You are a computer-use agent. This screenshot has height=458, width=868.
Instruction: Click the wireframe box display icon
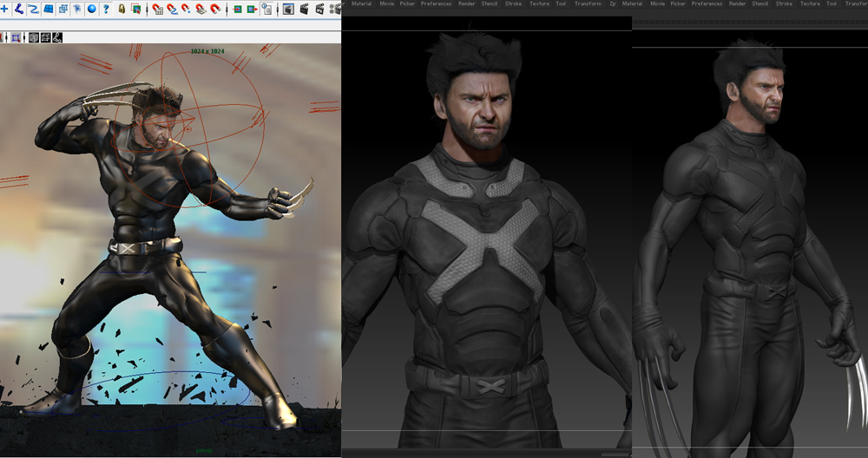[45, 37]
